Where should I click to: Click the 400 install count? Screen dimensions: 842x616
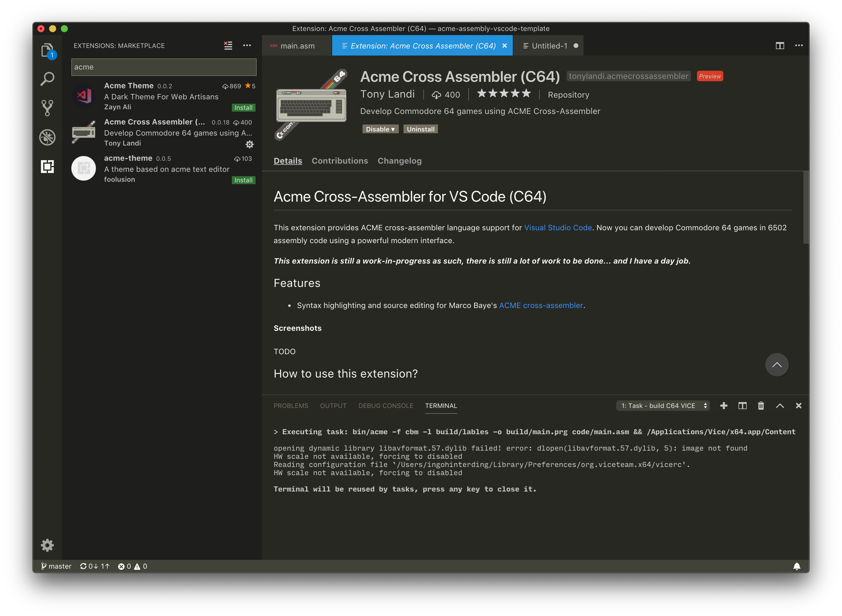pos(446,95)
